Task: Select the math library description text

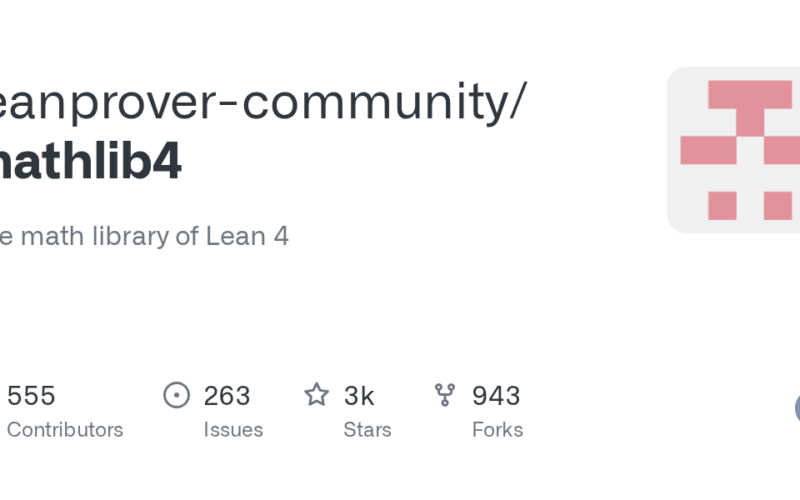Action: click(x=145, y=237)
